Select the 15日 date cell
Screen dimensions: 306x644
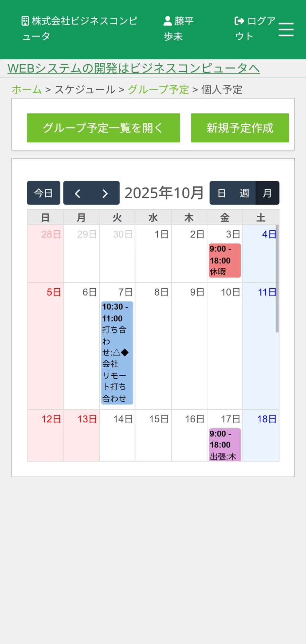(153, 435)
